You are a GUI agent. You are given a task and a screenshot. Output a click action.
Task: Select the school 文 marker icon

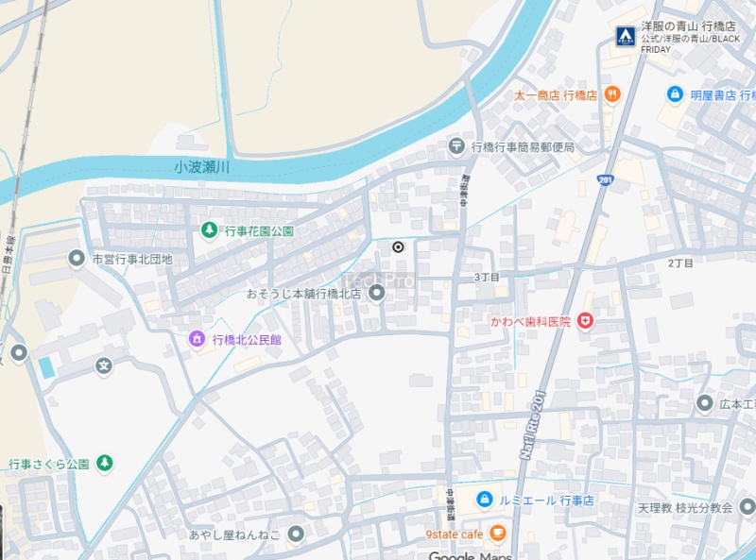[x=104, y=365]
